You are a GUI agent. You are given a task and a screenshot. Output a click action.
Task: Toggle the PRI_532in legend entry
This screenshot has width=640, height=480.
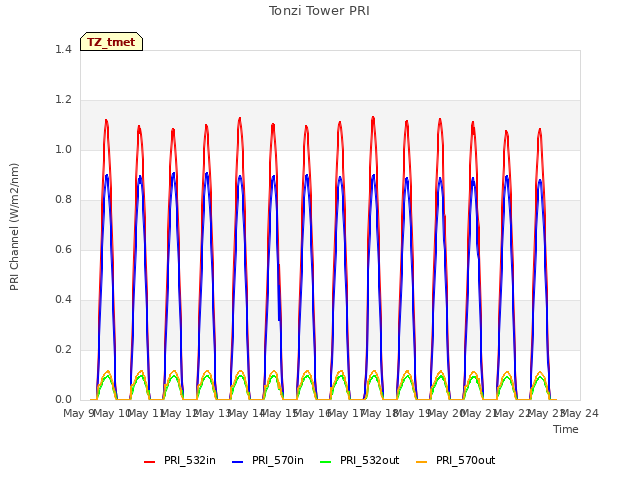180,461
